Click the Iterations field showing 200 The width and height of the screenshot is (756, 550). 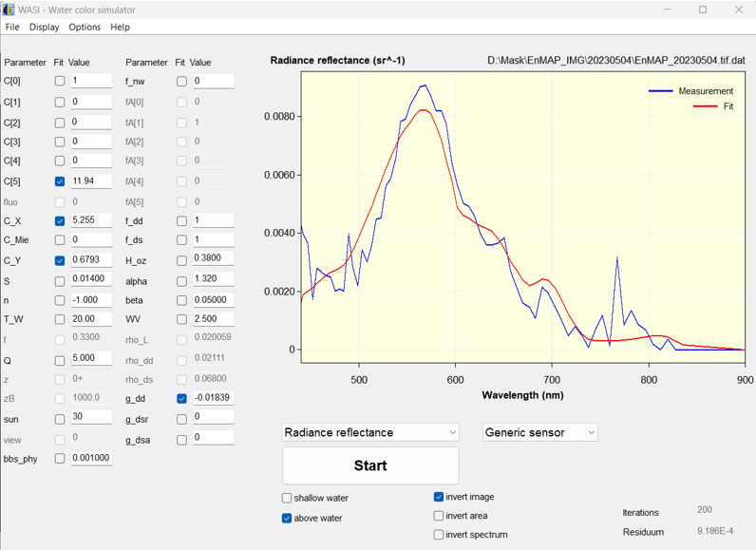pos(716,510)
